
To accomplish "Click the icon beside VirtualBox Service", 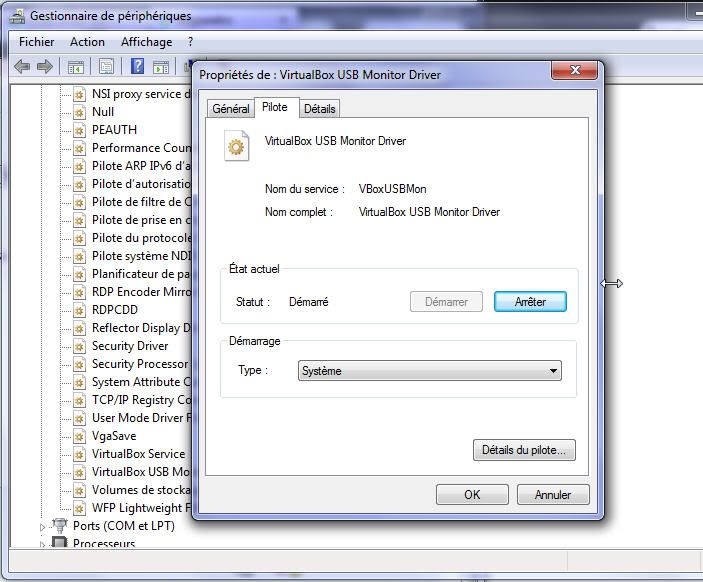I will tap(79, 454).
